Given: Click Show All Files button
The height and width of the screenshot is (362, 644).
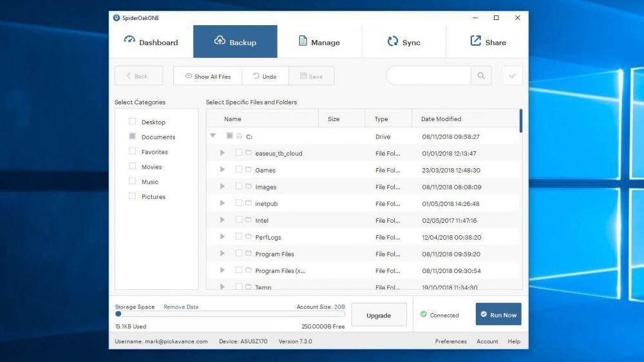Looking at the screenshot, I should coord(208,76).
